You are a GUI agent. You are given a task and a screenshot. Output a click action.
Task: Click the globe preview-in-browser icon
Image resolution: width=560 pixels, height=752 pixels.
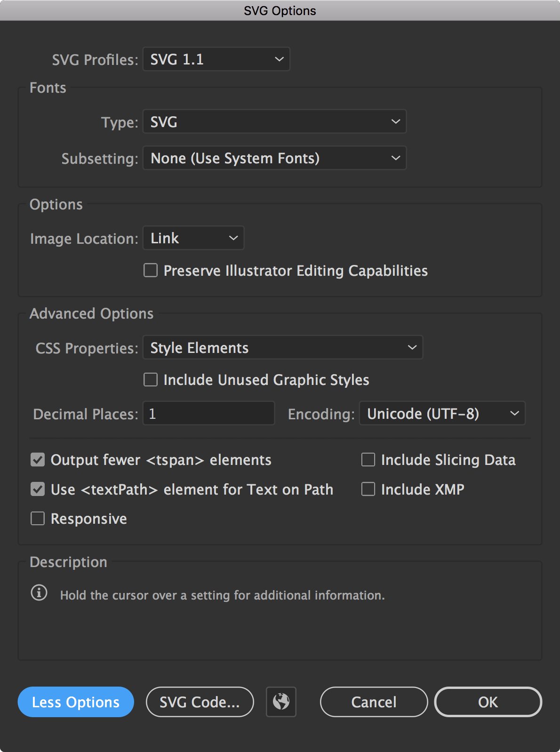tap(281, 702)
